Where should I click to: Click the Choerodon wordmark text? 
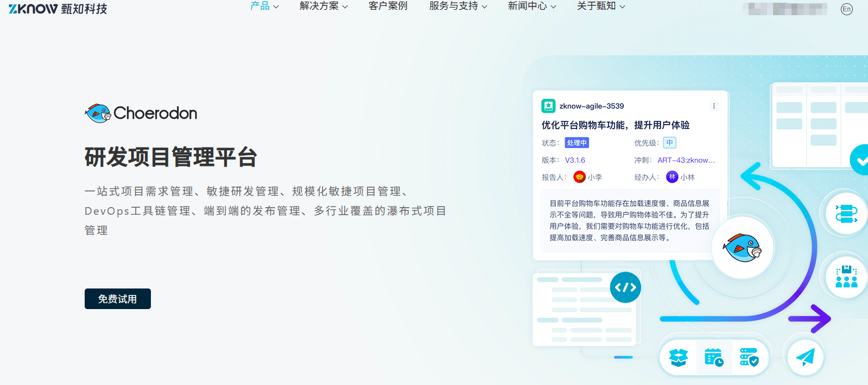[155, 113]
